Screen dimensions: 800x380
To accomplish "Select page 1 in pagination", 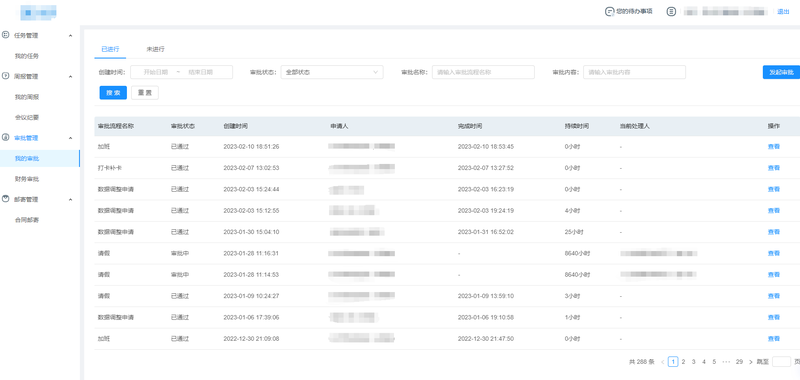I will coord(673,362).
